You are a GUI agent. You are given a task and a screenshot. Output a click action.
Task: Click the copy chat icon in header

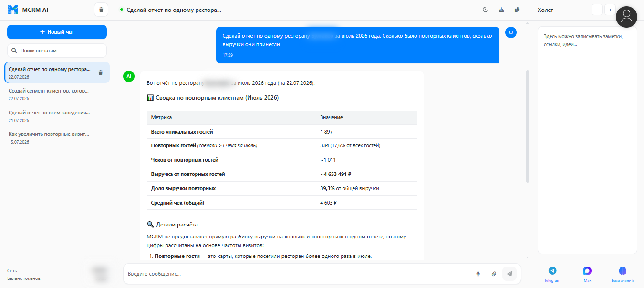517,10
